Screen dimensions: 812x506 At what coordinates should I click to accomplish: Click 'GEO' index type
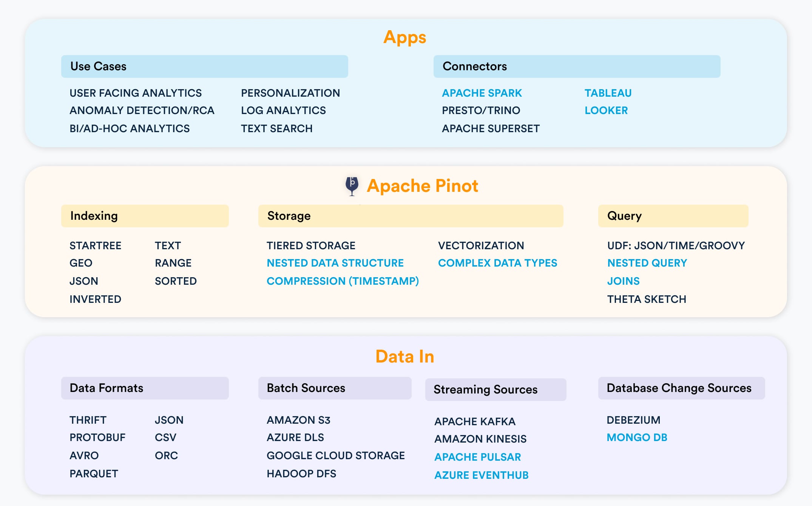81,263
